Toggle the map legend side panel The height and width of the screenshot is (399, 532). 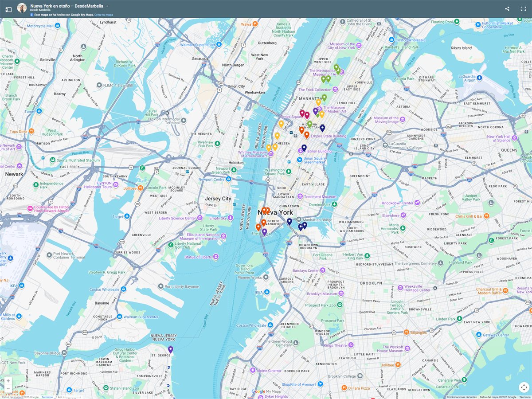[x=8, y=9]
